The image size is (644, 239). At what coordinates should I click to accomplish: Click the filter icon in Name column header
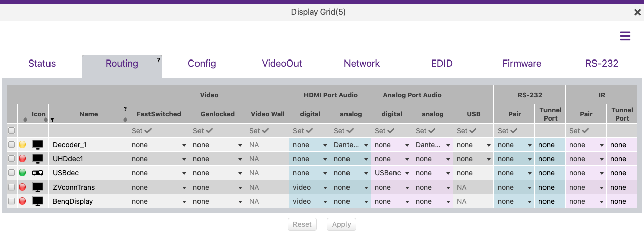(52, 120)
